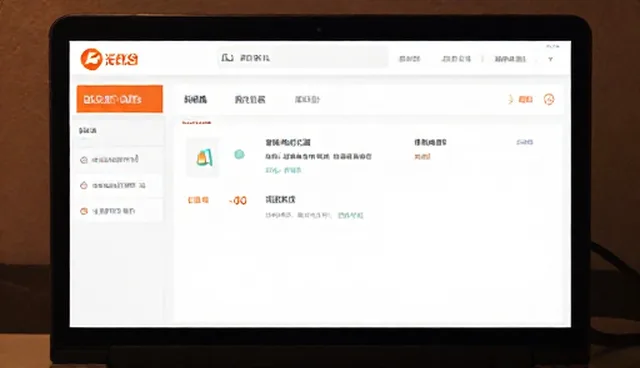Click the small grey link right of the first entry
Screen dimensions: 640x368
[x=524, y=142]
